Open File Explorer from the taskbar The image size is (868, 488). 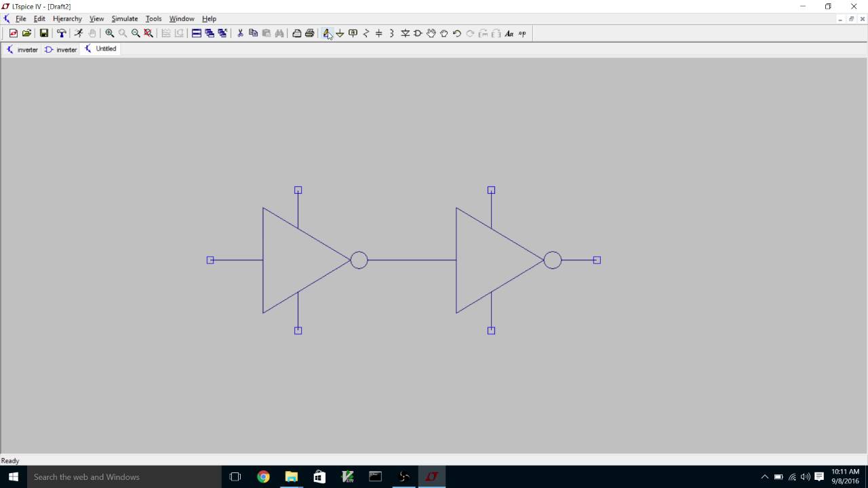coord(292,477)
